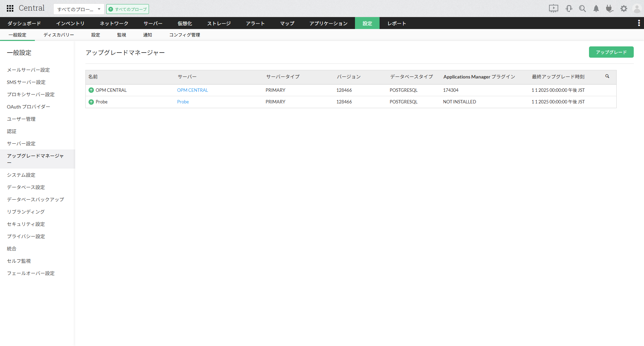This screenshot has width=644, height=346.
Task: Open the support headset icon
Action: pyautogui.click(x=569, y=9)
